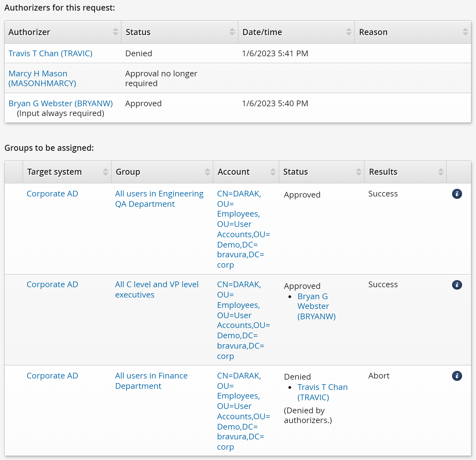Sort authorizers by Reason column arrows
Image resolution: width=476 pixels, height=460 pixels.
point(465,32)
